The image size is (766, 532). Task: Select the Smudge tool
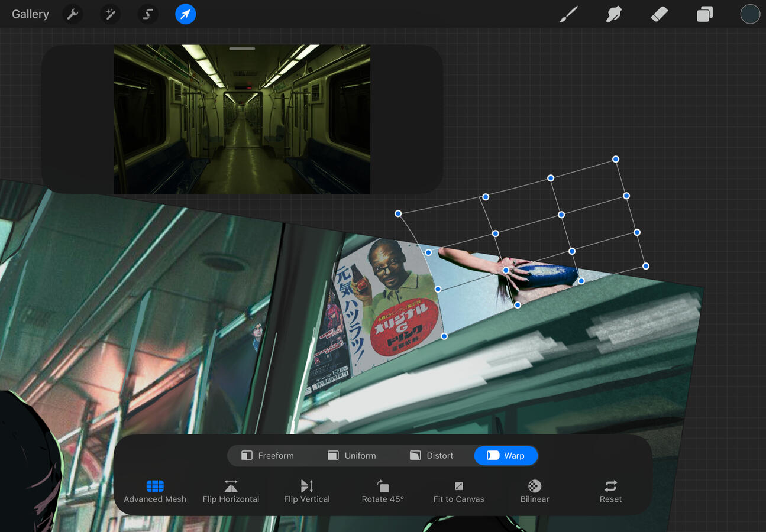tap(613, 14)
